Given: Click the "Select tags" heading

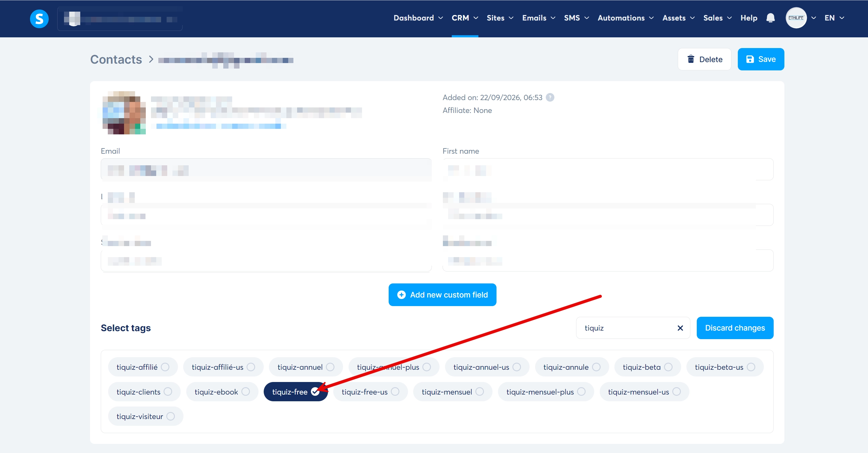Looking at the screenshot, I should click(126, 328).
